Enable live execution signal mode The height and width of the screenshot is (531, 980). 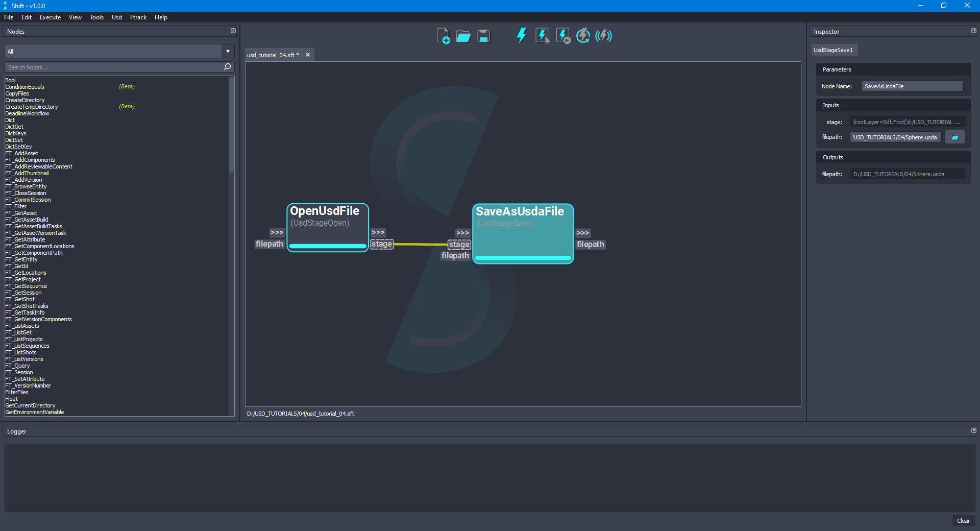604,36
